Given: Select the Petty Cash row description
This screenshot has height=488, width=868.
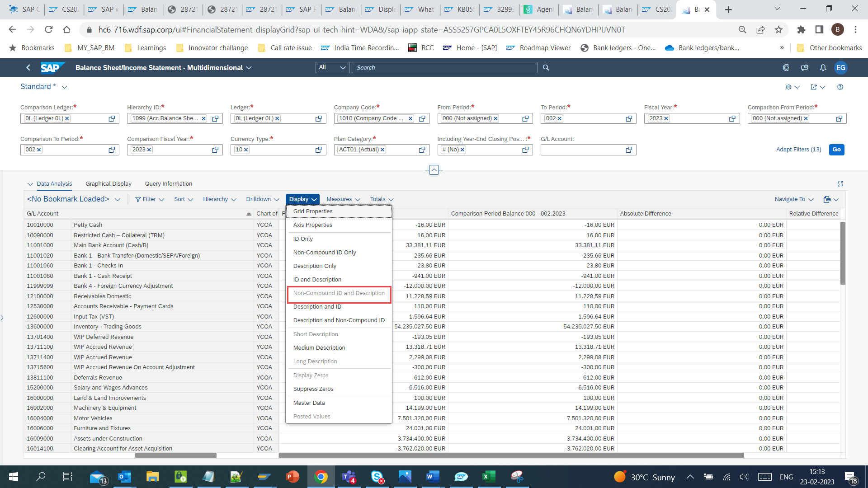Looking at the screenshot, I should point(88,225).
